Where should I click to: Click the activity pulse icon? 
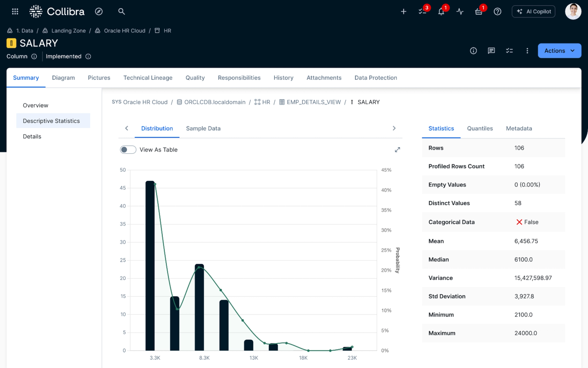[x=460, y=11]
